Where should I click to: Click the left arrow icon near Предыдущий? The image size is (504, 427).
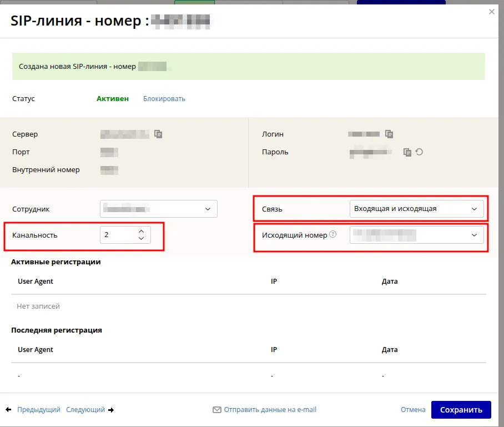tap(8, 410)
